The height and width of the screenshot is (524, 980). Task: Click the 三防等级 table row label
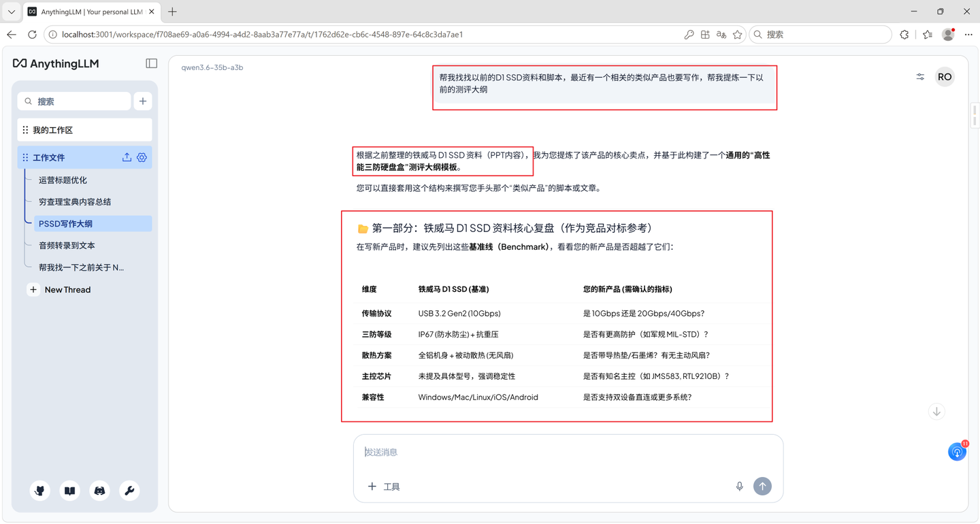click(x=377, y=335)
